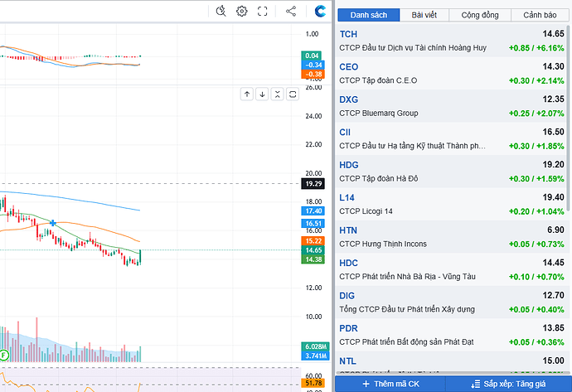Click CEO change +0.30 / +2.14%
Screen dimensions: 572x392
click(x=536, y=81)
